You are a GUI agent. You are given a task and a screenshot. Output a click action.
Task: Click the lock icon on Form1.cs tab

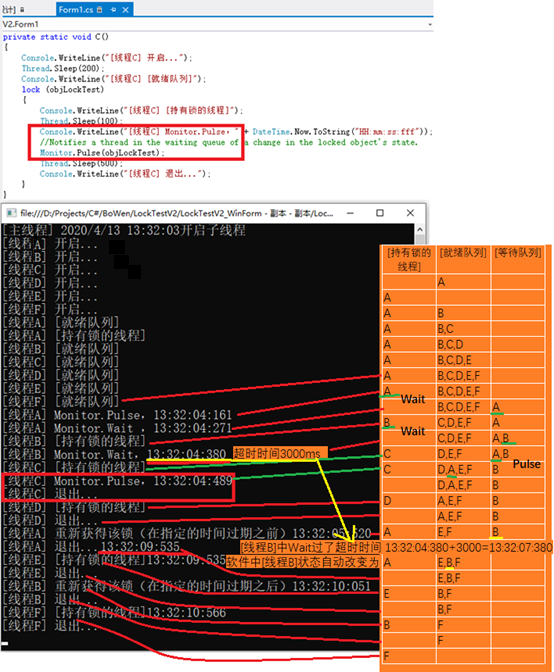click(x=99, y=9)
